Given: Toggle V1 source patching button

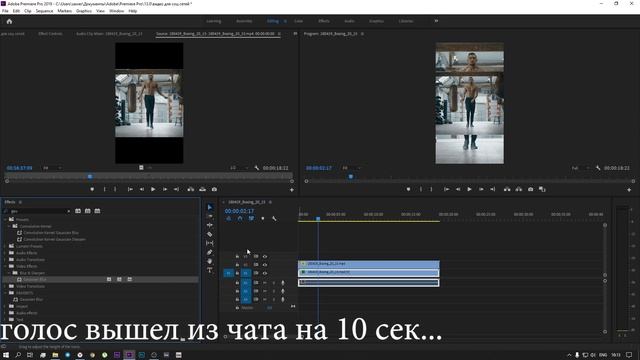Looking at the screenshot, I should pyautogui.click(x=229, y=273).
